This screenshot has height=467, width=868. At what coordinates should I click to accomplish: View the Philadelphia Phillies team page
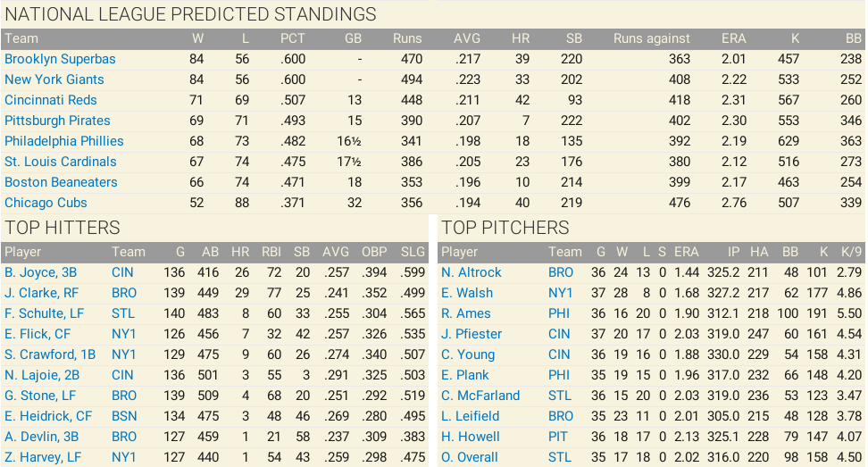tap(63, 141)
